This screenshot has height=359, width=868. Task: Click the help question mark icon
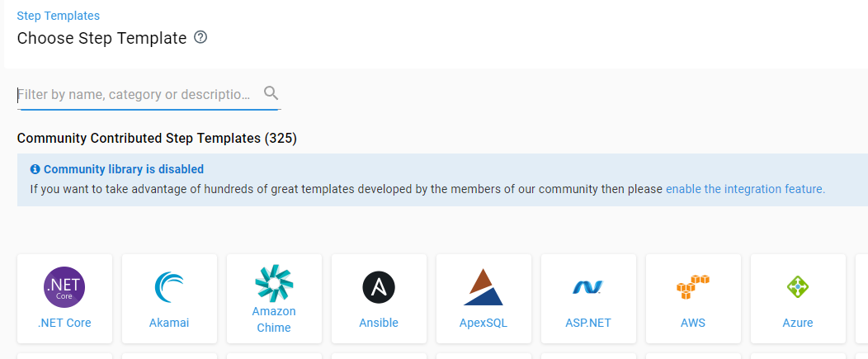click(200, 38)
